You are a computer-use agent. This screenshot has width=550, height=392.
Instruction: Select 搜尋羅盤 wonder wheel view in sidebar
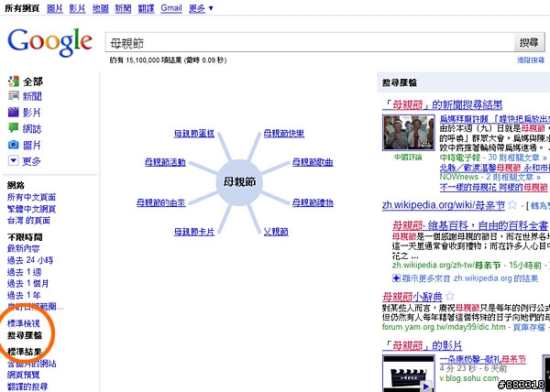click(25, 335)
